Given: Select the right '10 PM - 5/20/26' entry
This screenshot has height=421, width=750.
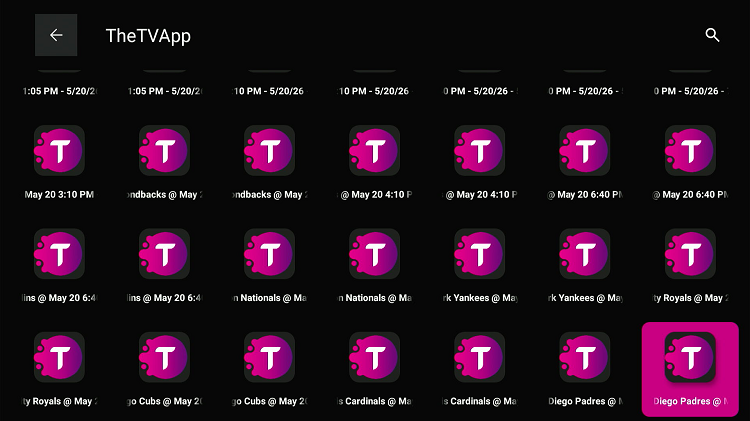Looking at the screenshot, I should tap(375, 89).
